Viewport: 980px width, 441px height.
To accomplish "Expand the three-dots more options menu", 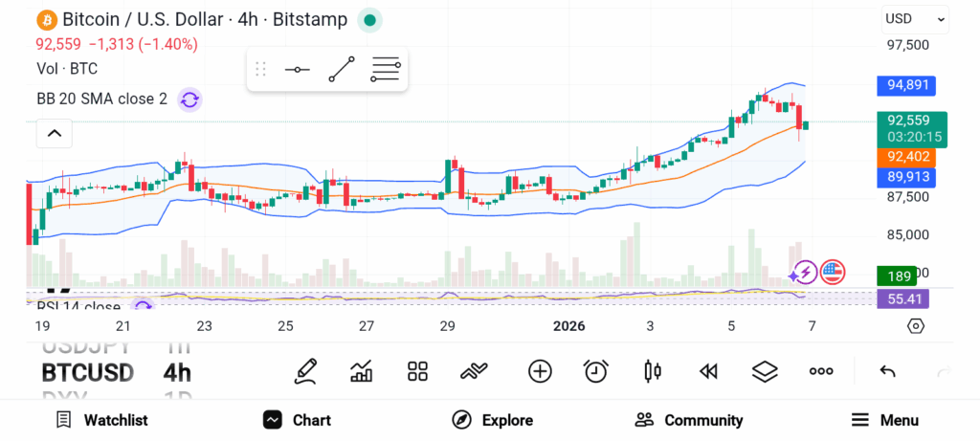I will (821, 371).
